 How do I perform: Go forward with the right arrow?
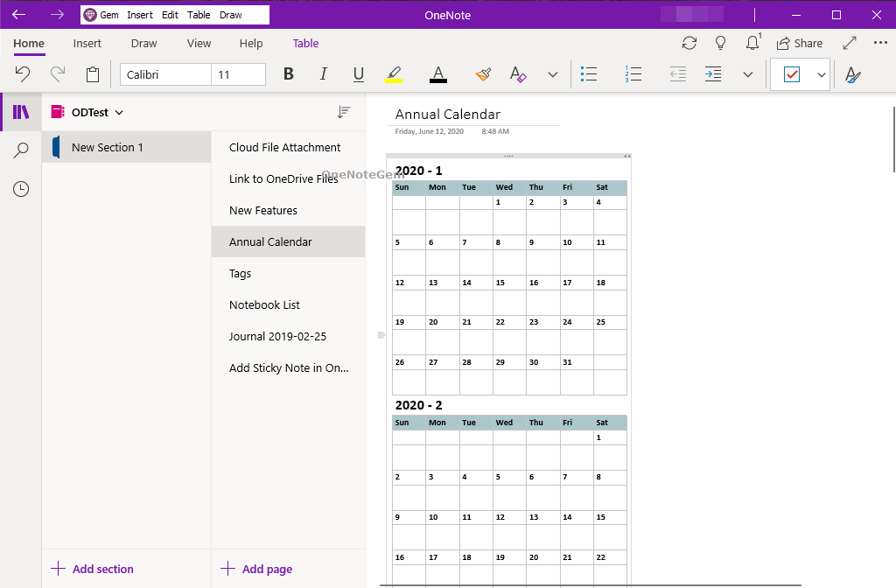point(57,15)
